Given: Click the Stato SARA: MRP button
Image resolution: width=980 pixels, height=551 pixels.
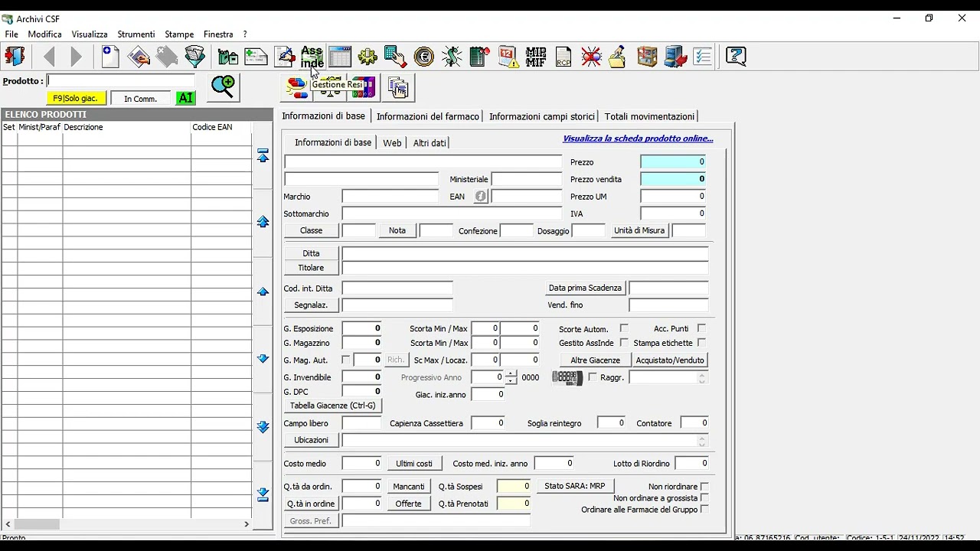Looking at the screenshot, I should coord(575,486).
